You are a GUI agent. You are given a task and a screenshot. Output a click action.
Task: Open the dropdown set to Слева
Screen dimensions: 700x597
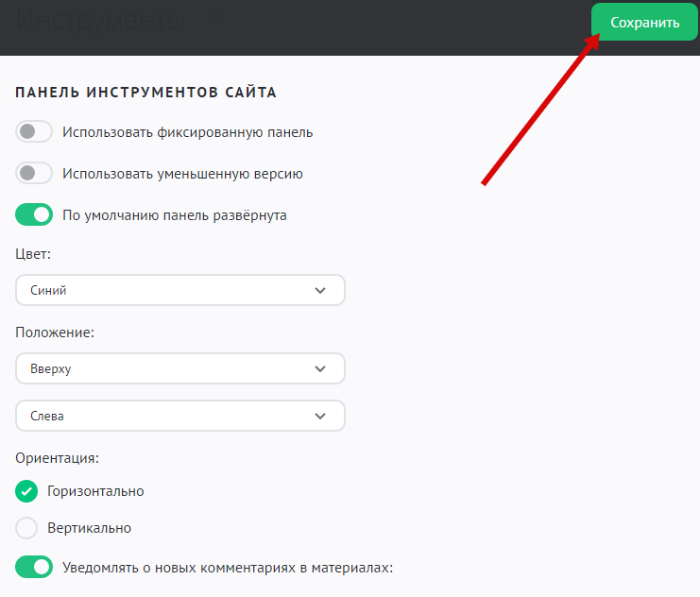(x=179, y=416)
